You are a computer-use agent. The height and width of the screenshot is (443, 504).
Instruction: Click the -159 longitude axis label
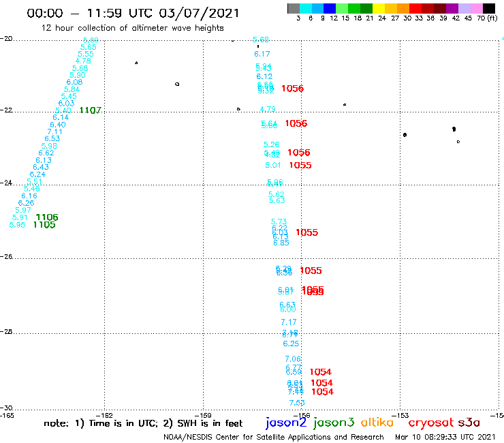(203, 416)
